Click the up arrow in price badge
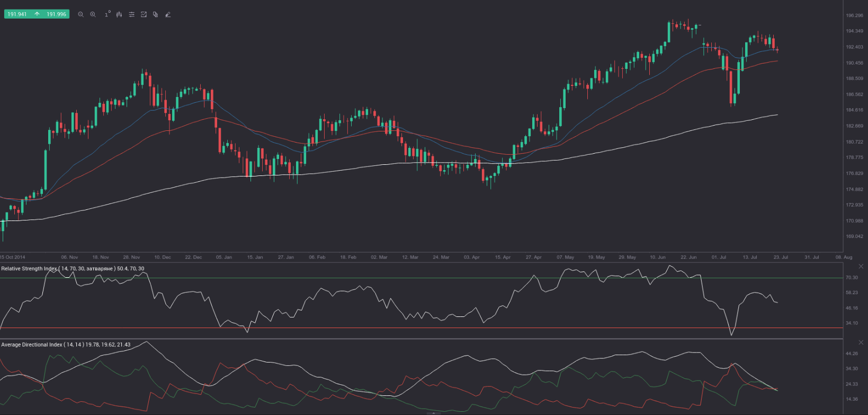This screenshot has width=868, height=415. [x=37, y=14]
